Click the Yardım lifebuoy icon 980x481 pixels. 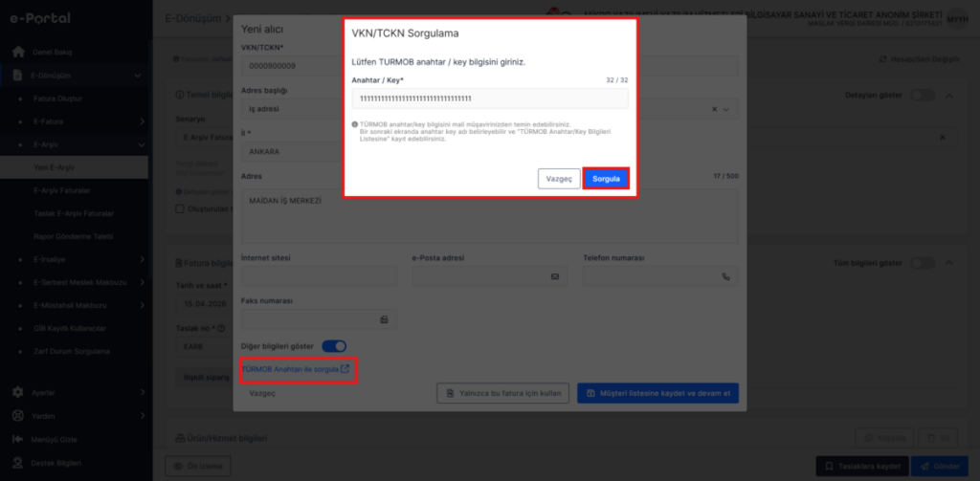pos(18,416)
